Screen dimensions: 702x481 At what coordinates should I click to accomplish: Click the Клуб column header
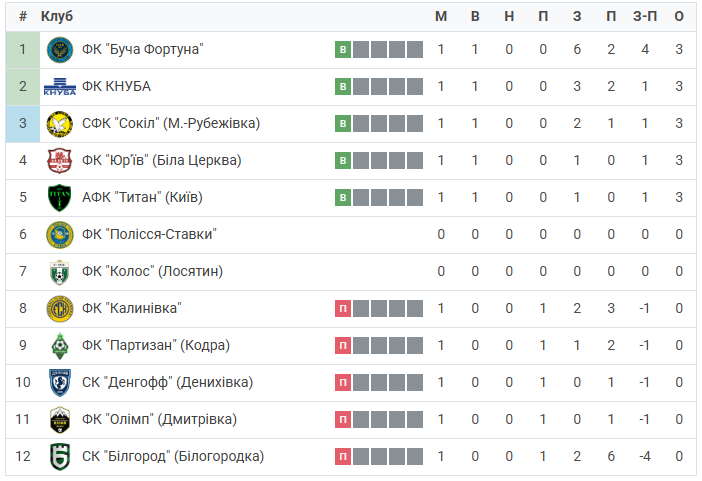click(x=57, y=17)
